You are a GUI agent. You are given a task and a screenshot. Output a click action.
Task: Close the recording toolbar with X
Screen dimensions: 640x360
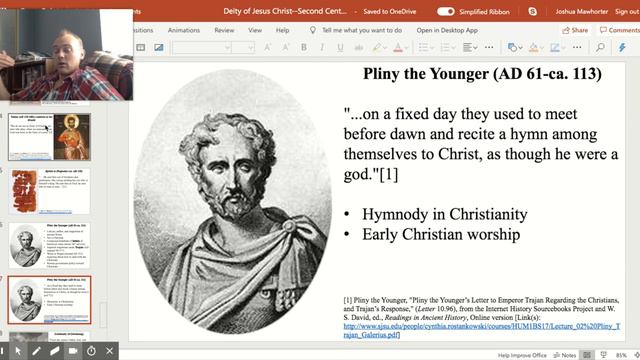pos(109,351)
